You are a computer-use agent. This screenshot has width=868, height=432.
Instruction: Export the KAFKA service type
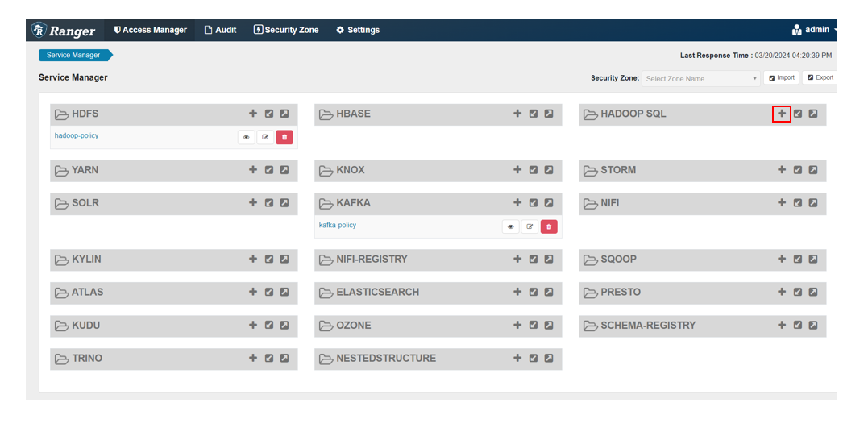tap(549, 203)
